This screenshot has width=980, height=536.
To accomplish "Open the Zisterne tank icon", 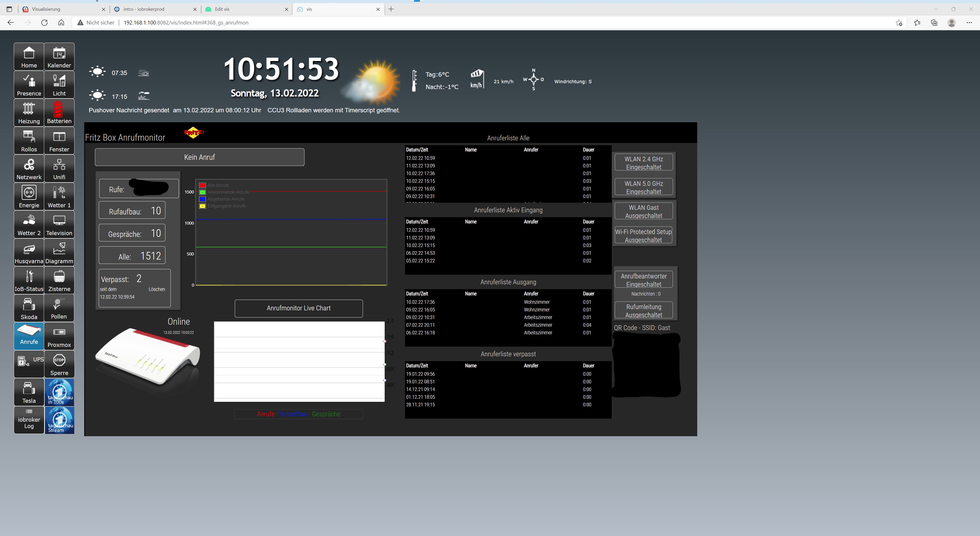I will (59, 280).
